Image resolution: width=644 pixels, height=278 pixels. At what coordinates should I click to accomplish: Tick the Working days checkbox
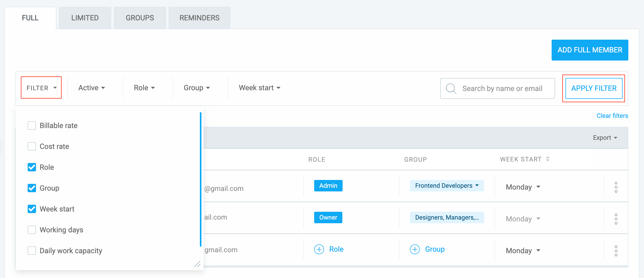click(x=32, y=230)
